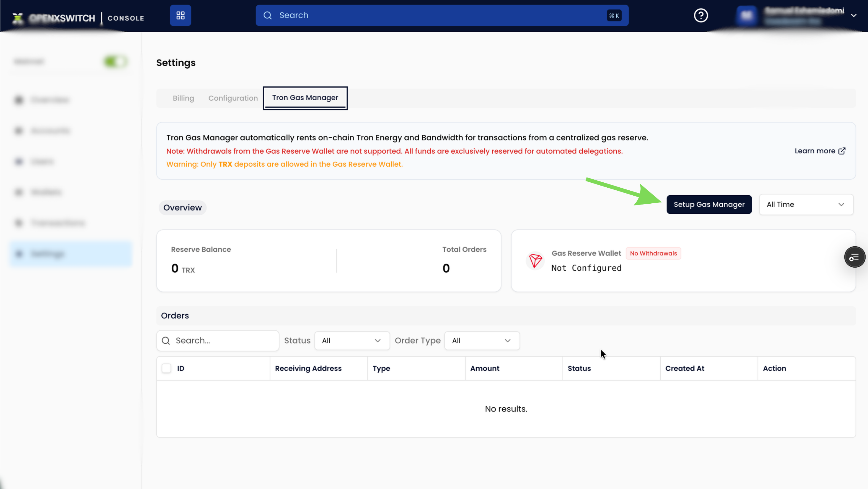The width and height of the screenshot is (868, 489).
Task: Tick the select-all checkbox in the orders table
Action: (166, 368)
